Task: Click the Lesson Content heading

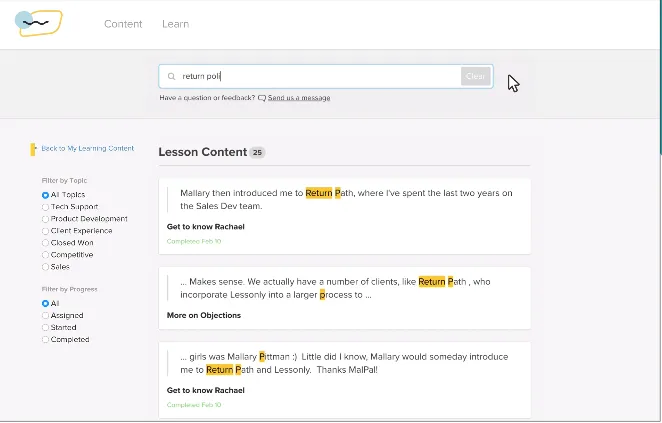Action: 203,152
